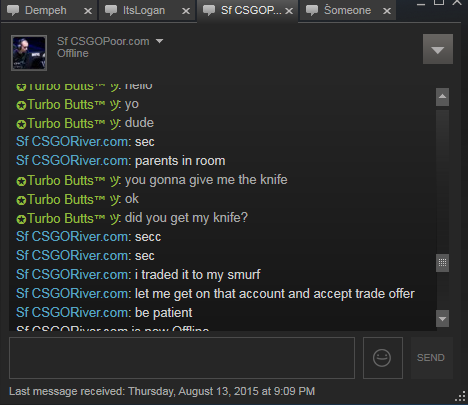Switch to the ItsLogan chat tab
468x405 pixels.
144,10
